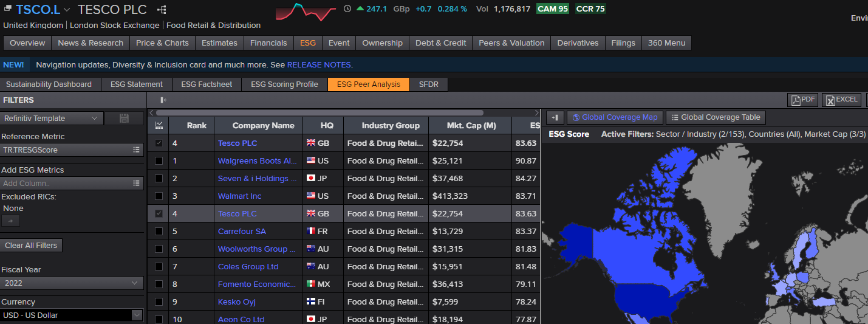Check the Walmart Inc row checkbox
The height and width of the screenshot is (324, 868).
coord(159,196)
